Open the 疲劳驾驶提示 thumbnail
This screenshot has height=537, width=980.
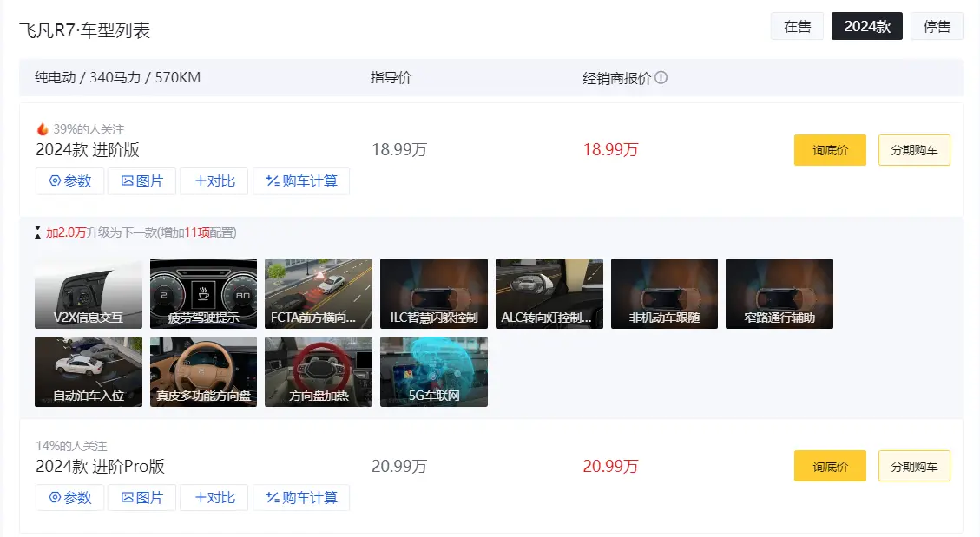tap(204, 293)
